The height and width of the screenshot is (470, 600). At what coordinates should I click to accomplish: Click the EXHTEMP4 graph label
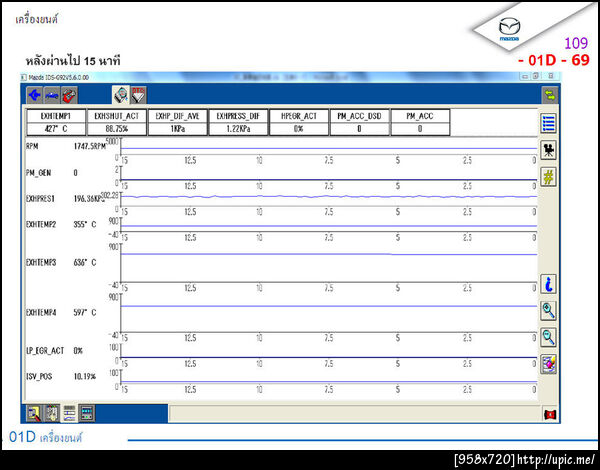click(x=41, y=313)
